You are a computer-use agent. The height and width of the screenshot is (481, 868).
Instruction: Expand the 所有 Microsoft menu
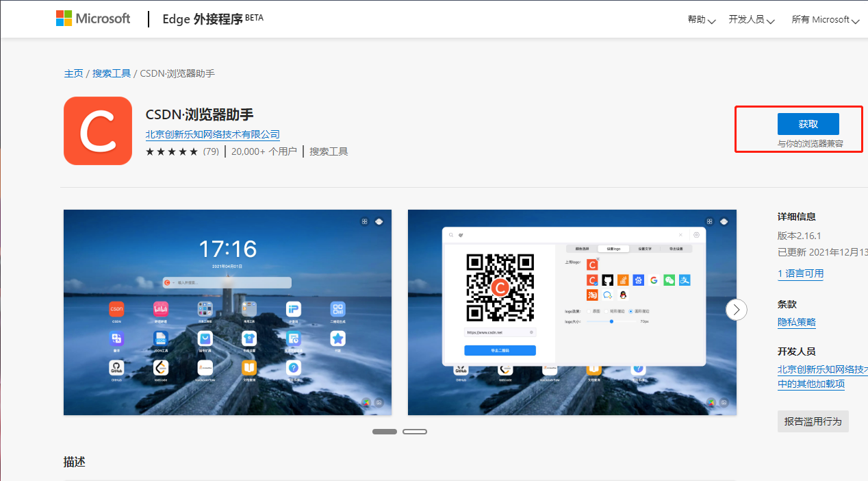coord(825,20)
